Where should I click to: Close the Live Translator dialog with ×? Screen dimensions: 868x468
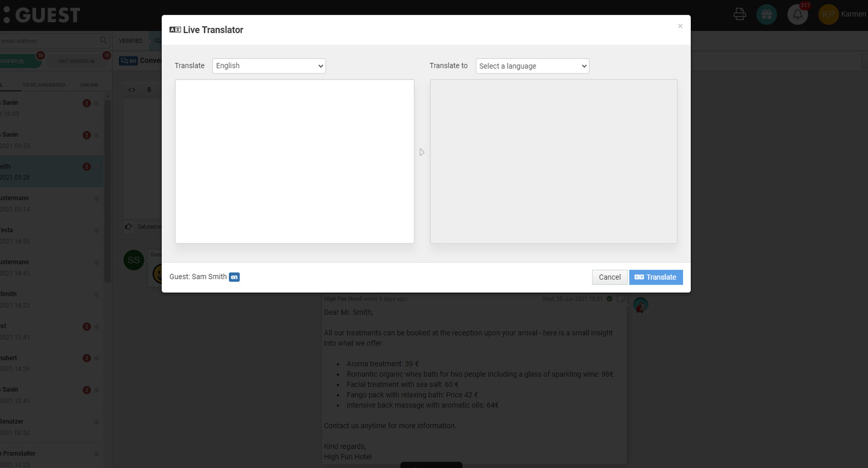click(x=680, y=26)
